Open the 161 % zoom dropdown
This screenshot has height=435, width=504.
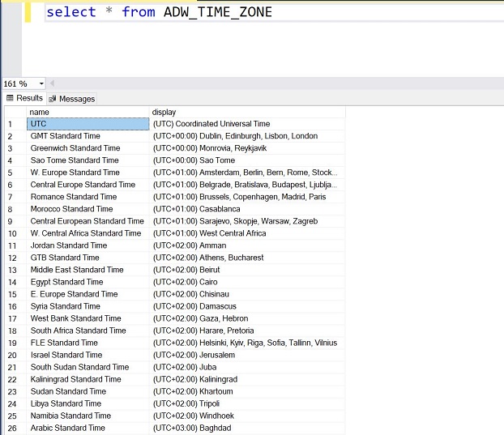point(41,84)
